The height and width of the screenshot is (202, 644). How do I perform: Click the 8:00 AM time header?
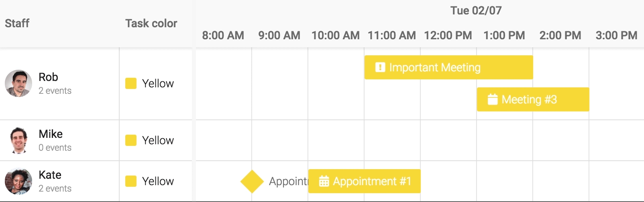pyautogui.click(x=223, y=35)
